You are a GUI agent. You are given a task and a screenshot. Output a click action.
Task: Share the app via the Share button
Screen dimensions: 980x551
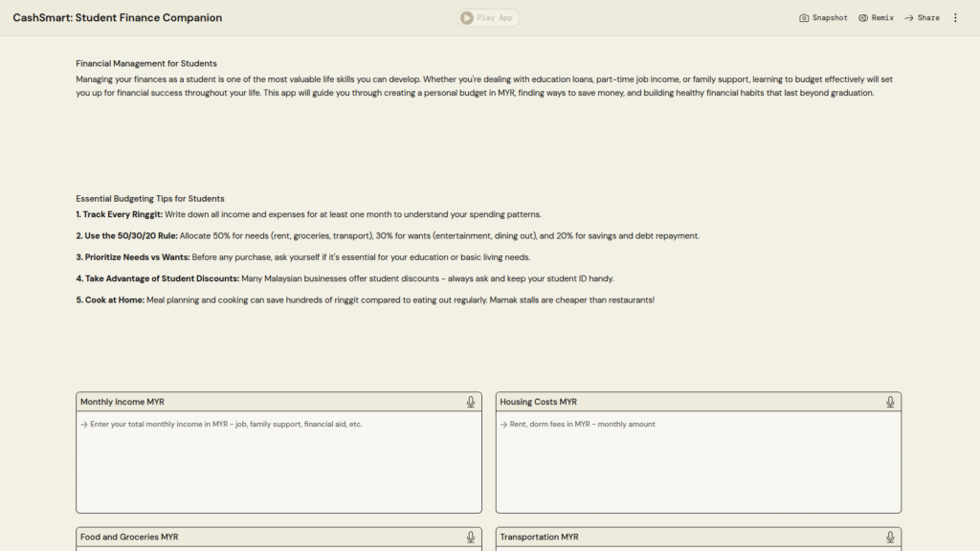[922, 18]
